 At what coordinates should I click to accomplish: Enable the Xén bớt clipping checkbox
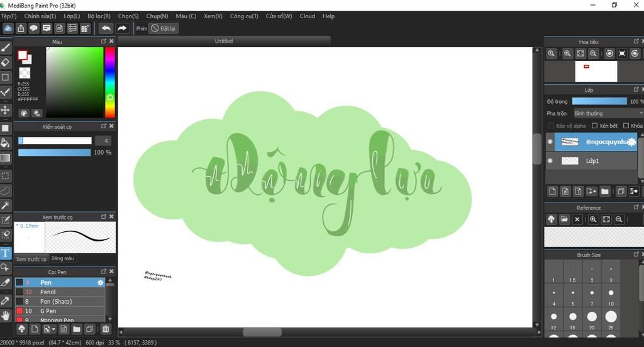coord(594,126)
